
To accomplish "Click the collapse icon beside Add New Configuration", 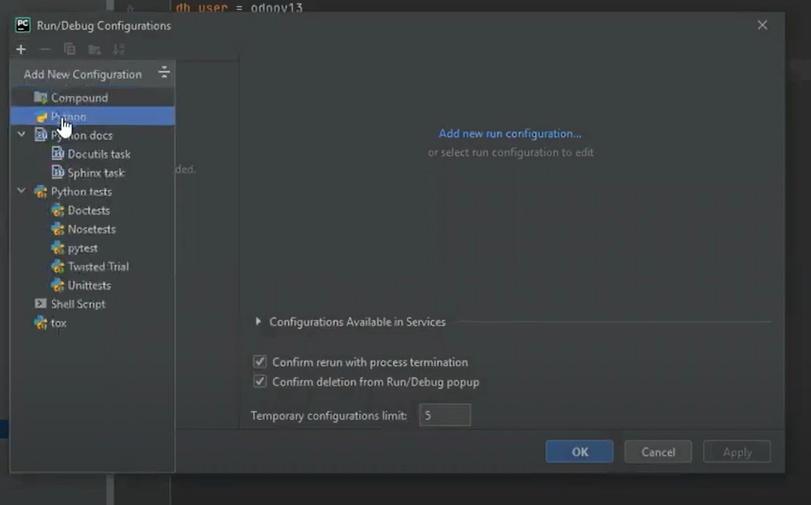I will (x=164, y=72).
